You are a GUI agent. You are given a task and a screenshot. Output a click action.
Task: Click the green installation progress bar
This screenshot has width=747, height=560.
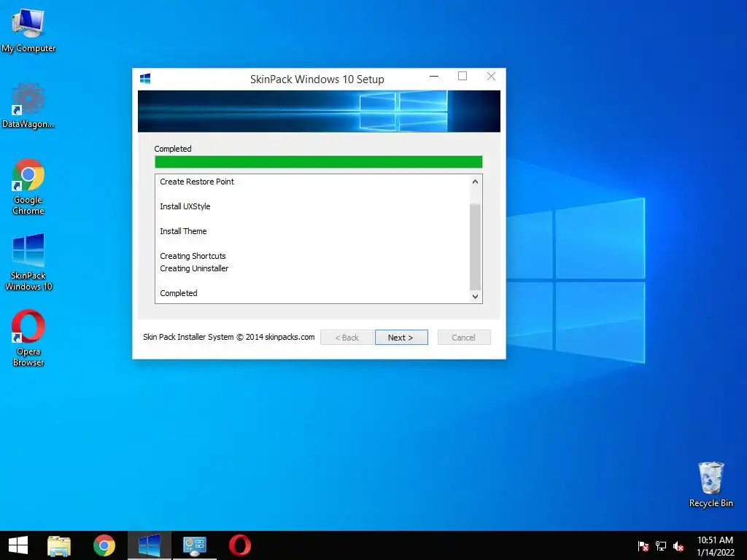[x=319, y=162]
